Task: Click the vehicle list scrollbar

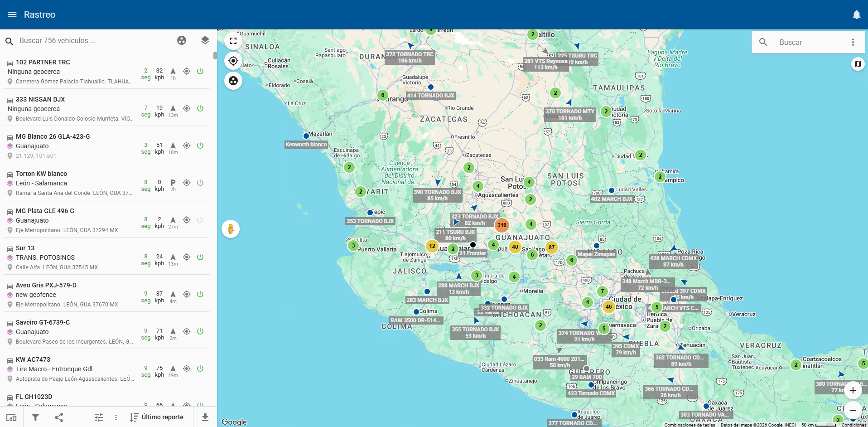Action: (x=215, y=55)
